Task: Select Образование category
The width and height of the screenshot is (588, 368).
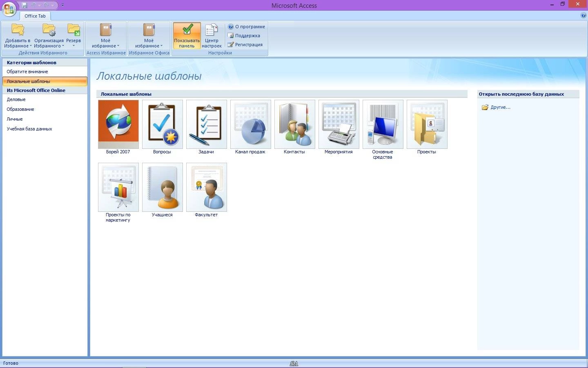Action: pos(45,109)
